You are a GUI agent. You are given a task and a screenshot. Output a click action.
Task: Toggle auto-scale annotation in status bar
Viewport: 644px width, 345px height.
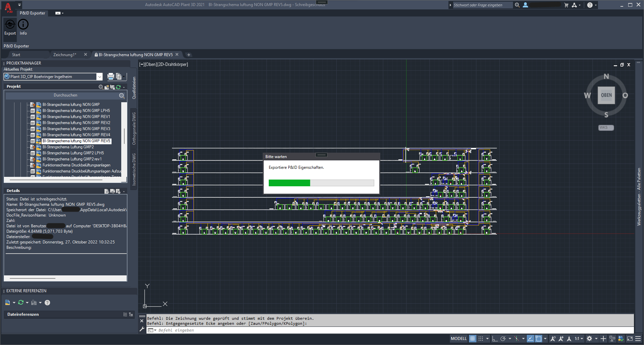pos(561,339)
